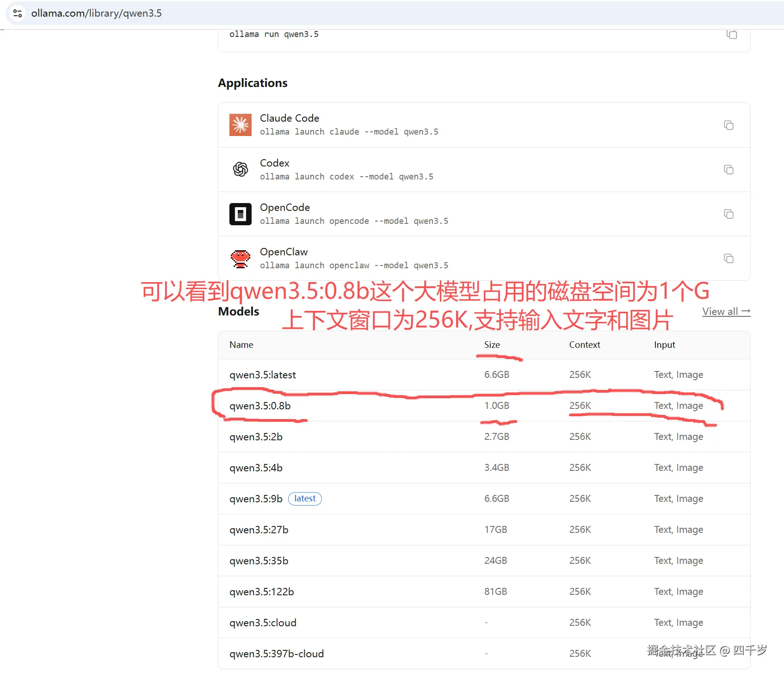Click the Size column header
This screenshot has width=784, height=673.
click(x=491, y=345)
